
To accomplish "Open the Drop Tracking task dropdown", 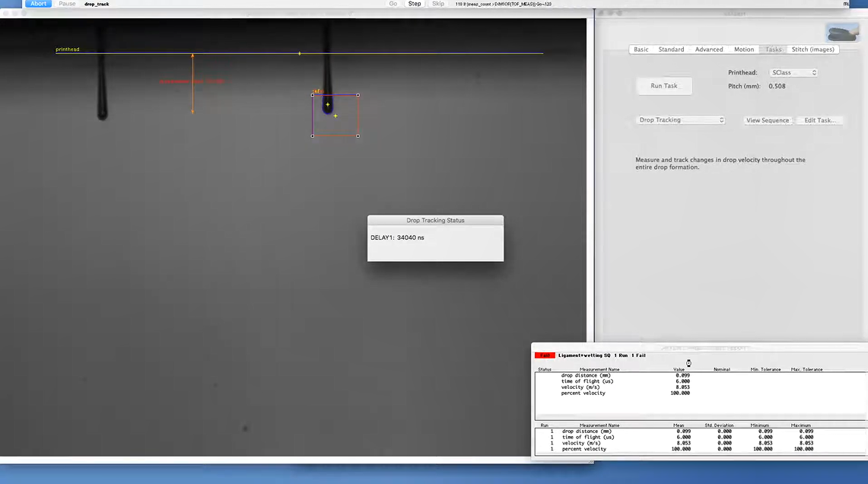I will point(681,120).
